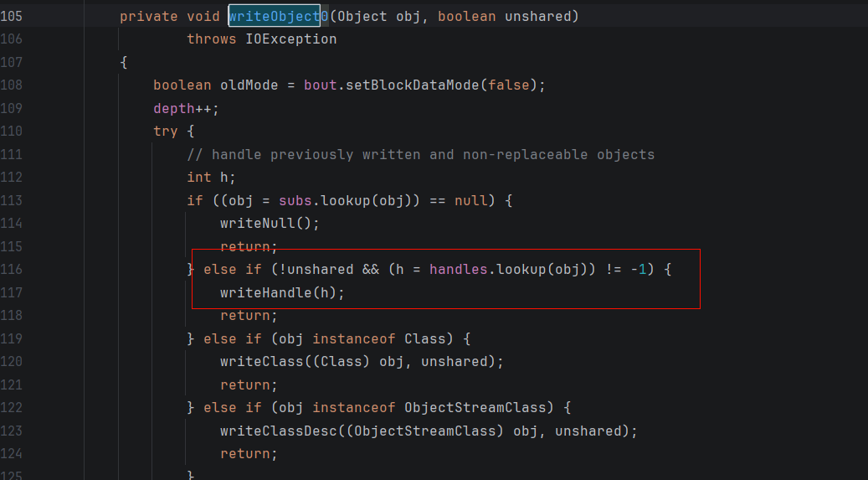This screenshot has width=868, height=480.
Task: Click the 'int h' declaration on line 112
Action: tap(211, 178)
